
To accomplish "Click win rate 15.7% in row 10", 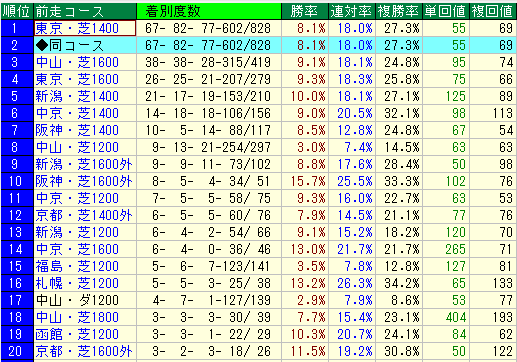I will pos(308,181).
